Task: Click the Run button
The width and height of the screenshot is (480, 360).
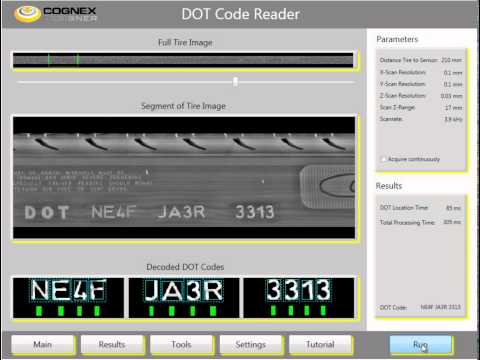Action: click(421, 344)
